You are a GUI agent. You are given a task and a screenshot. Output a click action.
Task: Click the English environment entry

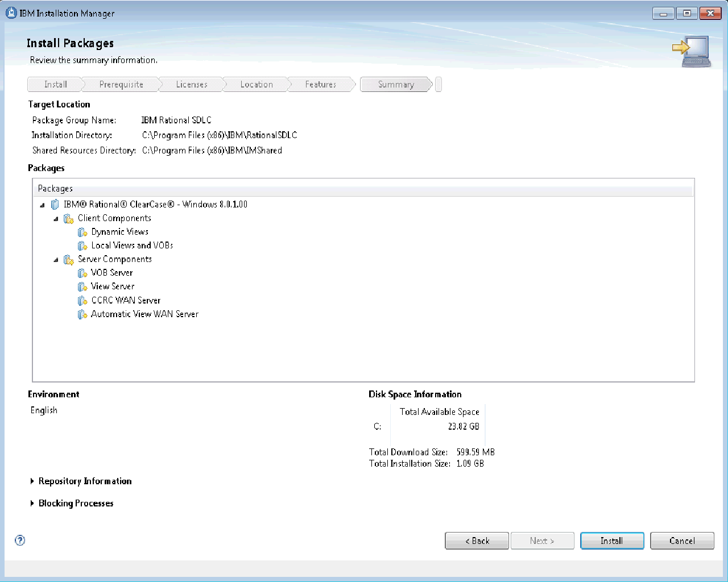click(x=44, y=410)
